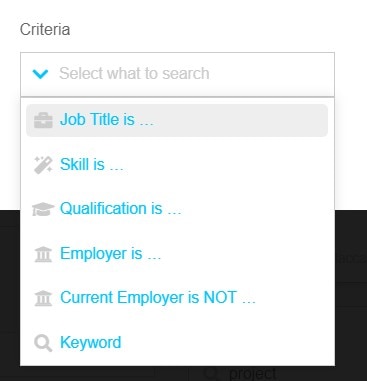Click the search icon beside 'project' at bottom
This screenshot has width=367, height=381.
tap(210, 374)
